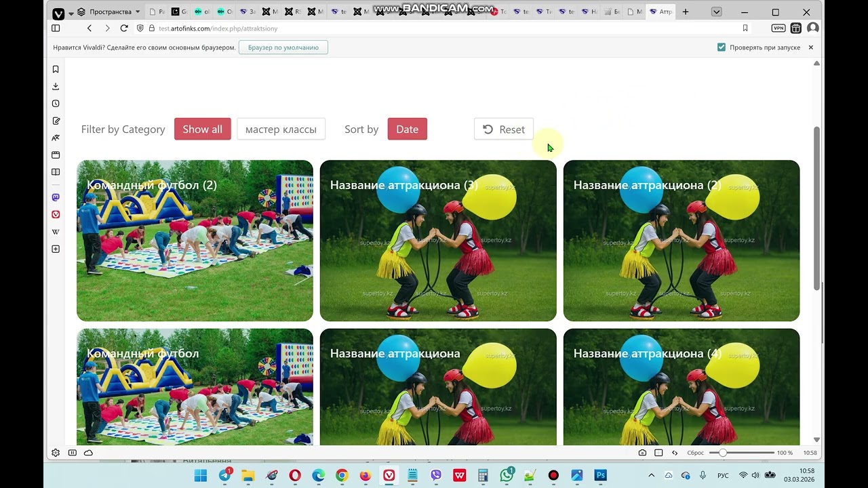Sort items by Date
Viewport: 868px width, 488px height.
407,129
